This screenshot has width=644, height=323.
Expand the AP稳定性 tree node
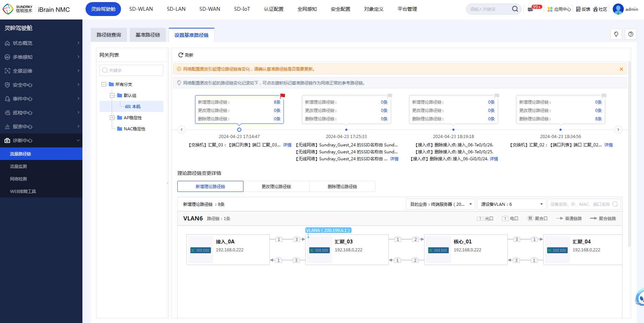pos(112,118)
